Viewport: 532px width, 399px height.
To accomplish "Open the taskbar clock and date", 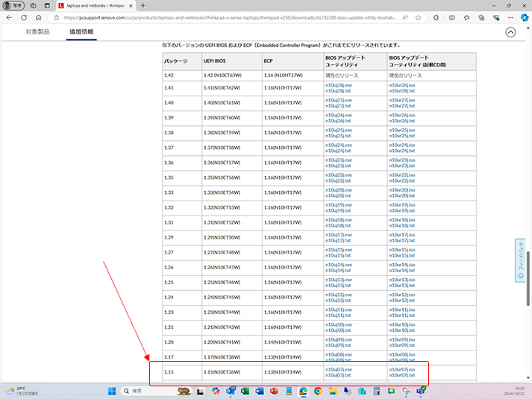I will tap(514, 392).
